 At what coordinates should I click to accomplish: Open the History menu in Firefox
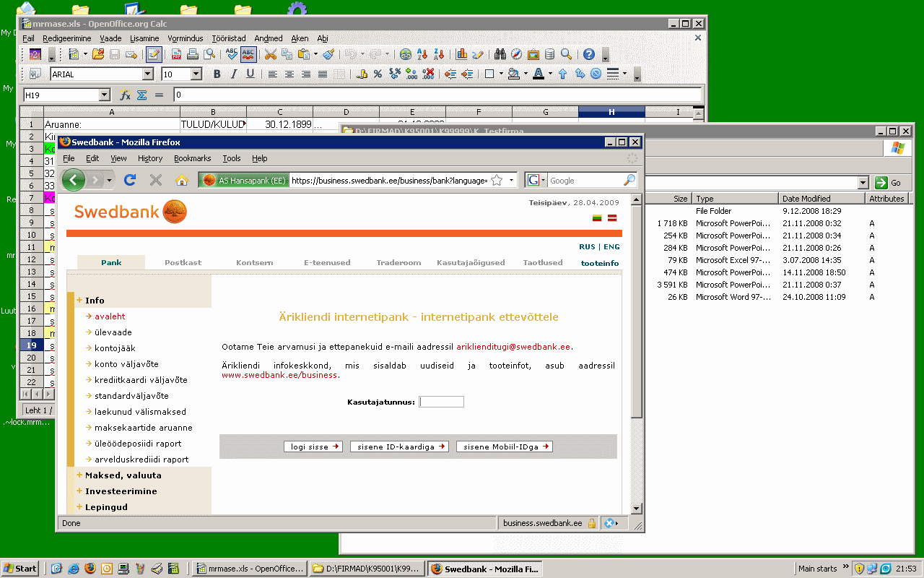pos(150,158)
